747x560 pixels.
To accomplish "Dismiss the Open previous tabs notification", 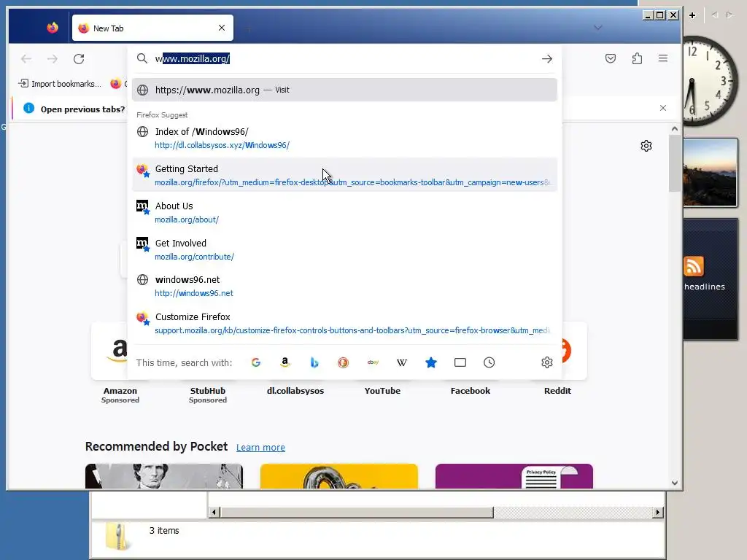I will 662,108.
